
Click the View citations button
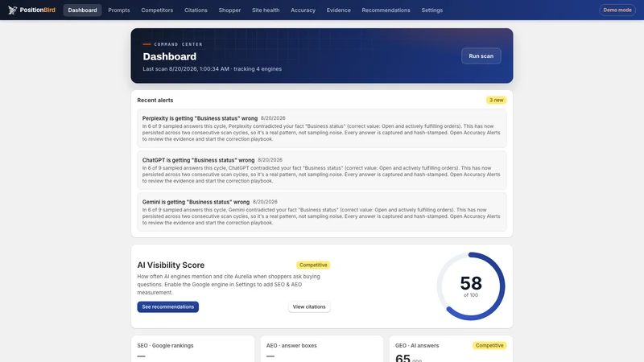[x=309, y=307]
